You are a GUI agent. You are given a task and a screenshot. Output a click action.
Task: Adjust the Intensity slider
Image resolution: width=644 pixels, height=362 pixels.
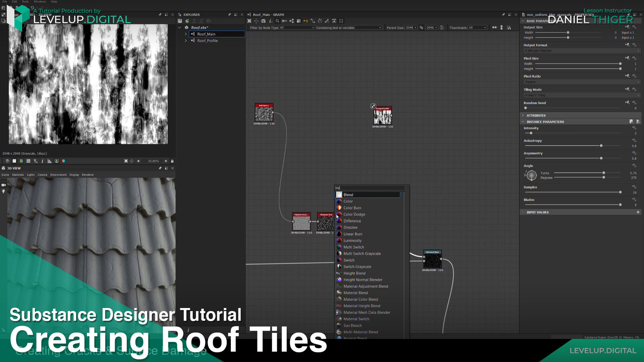click(x=572, y=133)
